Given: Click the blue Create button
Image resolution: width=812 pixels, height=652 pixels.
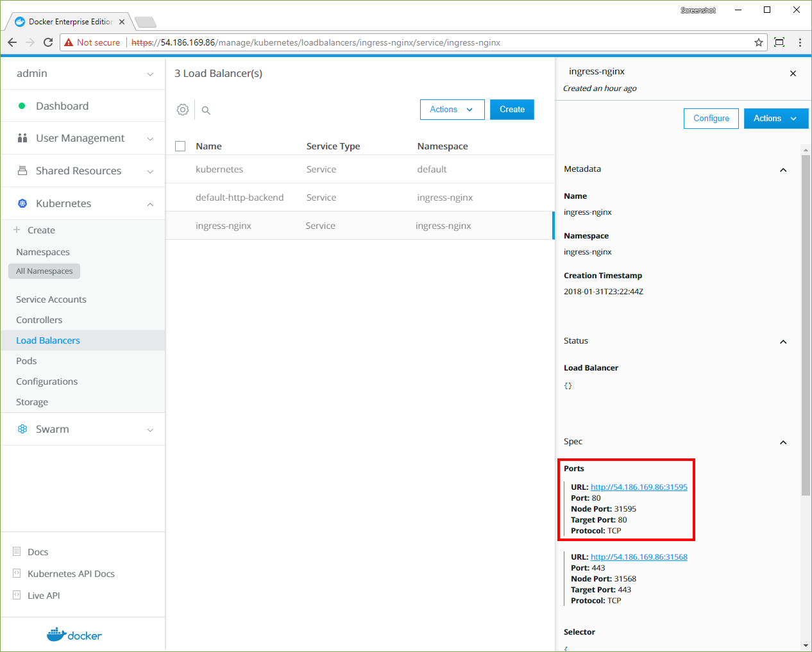Looking at the screenshot, I should tap(512, 110).
